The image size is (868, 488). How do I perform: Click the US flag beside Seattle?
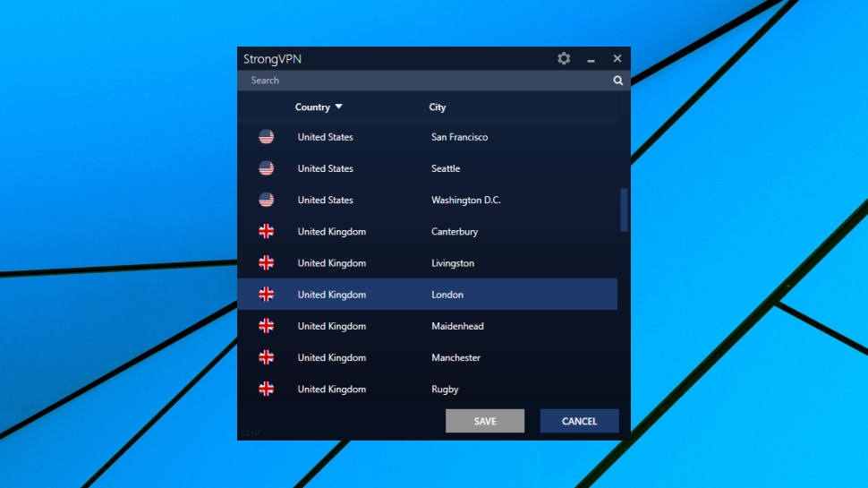click(267, 168)
